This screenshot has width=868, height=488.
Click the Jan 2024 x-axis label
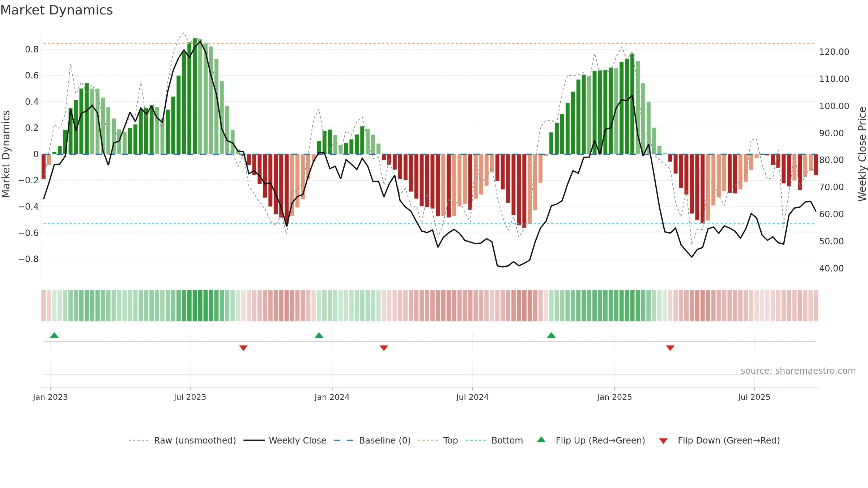point(332,397)
